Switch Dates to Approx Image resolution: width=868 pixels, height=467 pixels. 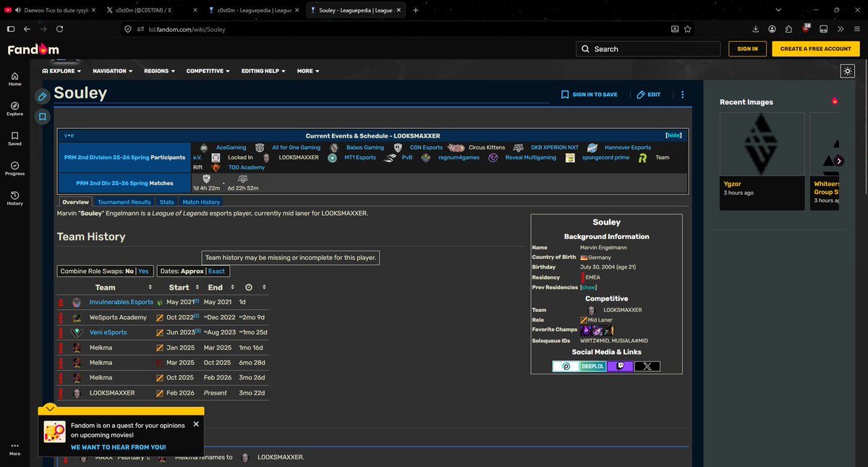pos(192,271)
